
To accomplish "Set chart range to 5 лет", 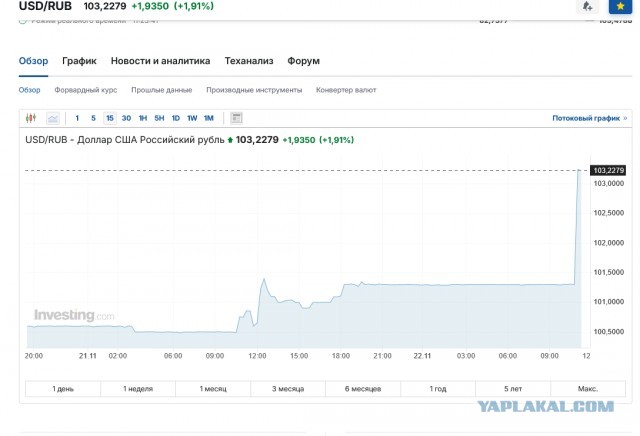I will coord(512,388).
